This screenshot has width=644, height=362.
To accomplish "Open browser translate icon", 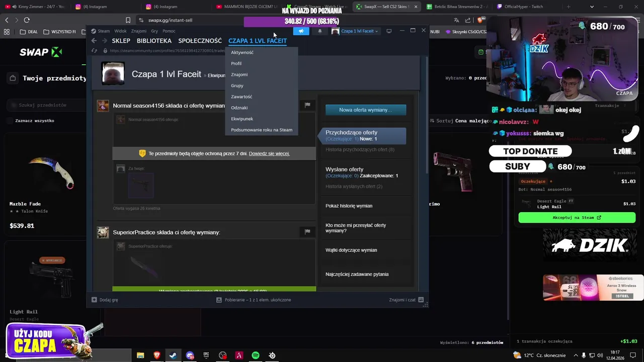I will (456, 20).
